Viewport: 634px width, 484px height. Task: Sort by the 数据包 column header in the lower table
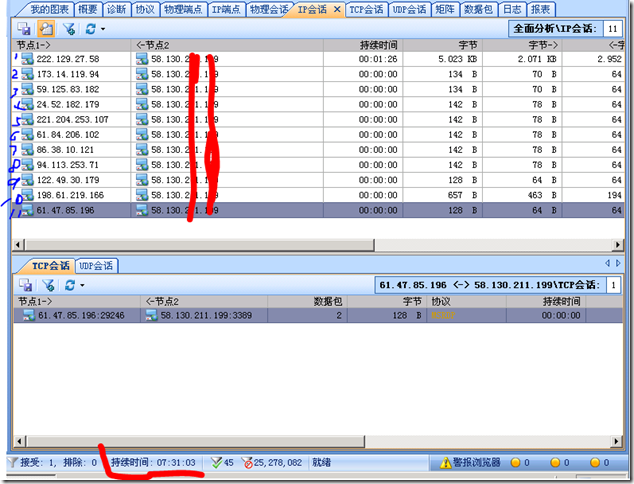307,301
